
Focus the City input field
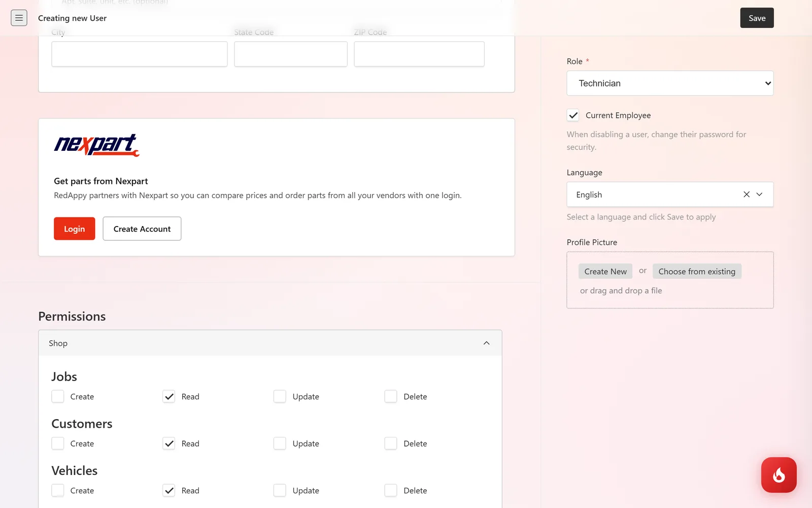coord(140,54)
